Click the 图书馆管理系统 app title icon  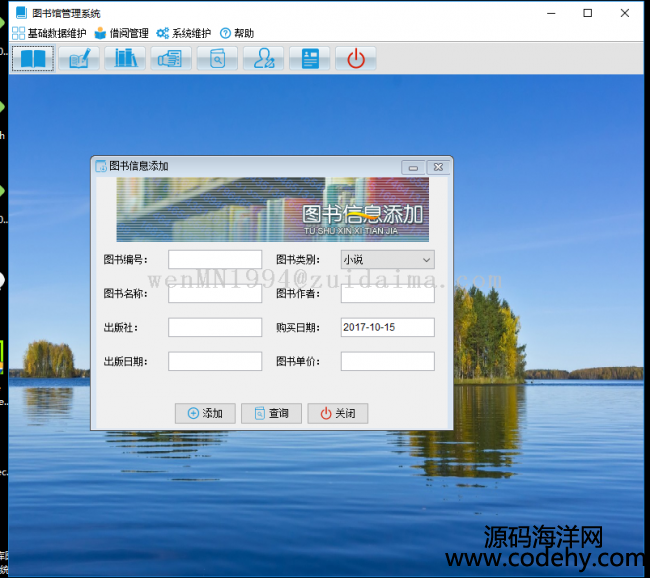[21, 13]
